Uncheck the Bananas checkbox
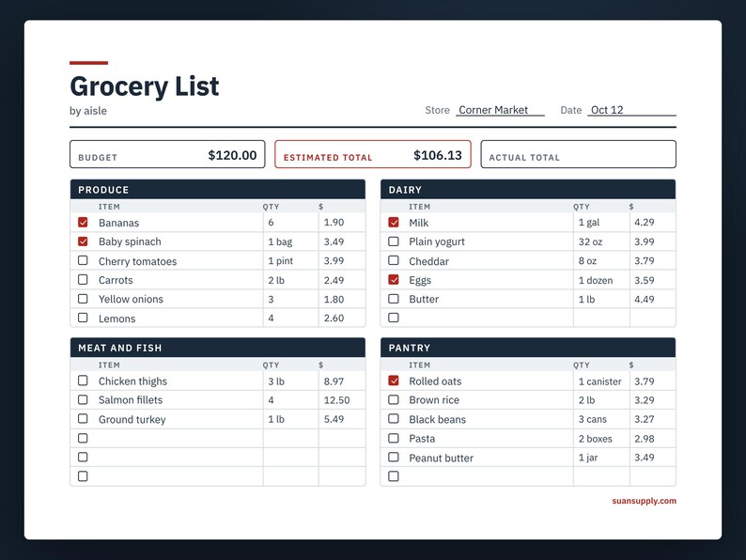The width and height of the screenshot is (746, 560). point(83,222)
